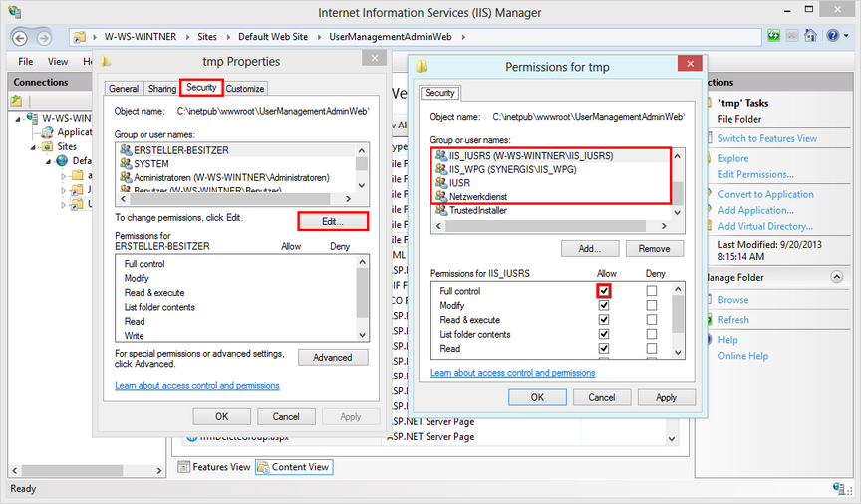Screen dimensions: 861x504
Task: Click the Features View icon at bottom
Action: click(184, 467)
